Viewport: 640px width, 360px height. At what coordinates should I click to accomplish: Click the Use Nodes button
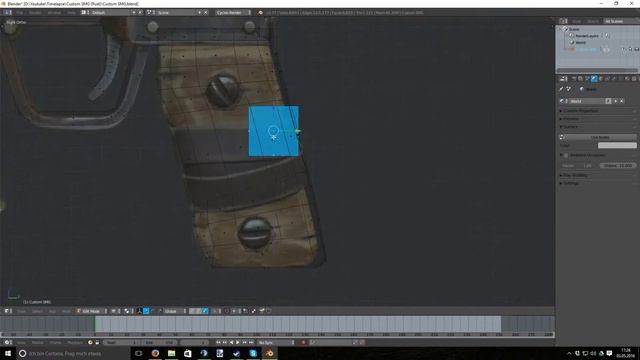(600, 138)
